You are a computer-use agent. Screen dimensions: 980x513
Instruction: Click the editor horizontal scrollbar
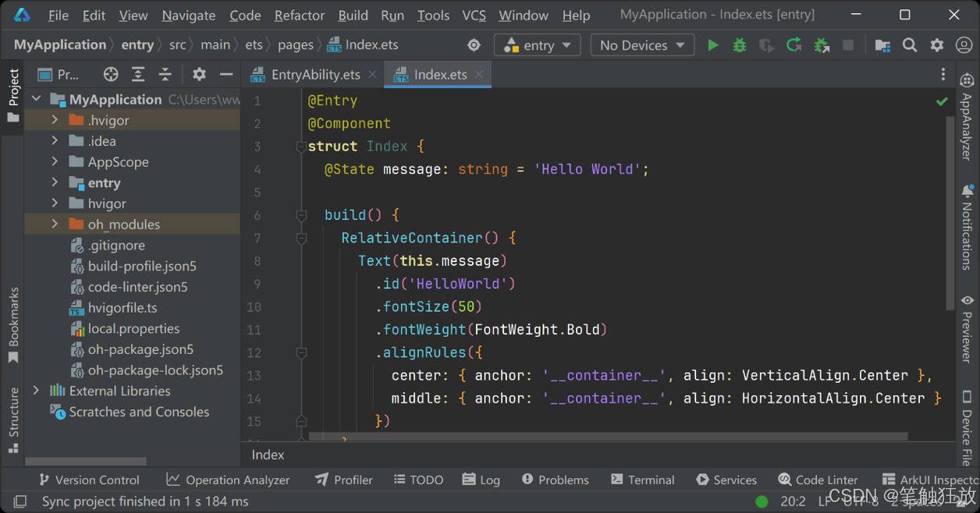[x=608, y=437]
